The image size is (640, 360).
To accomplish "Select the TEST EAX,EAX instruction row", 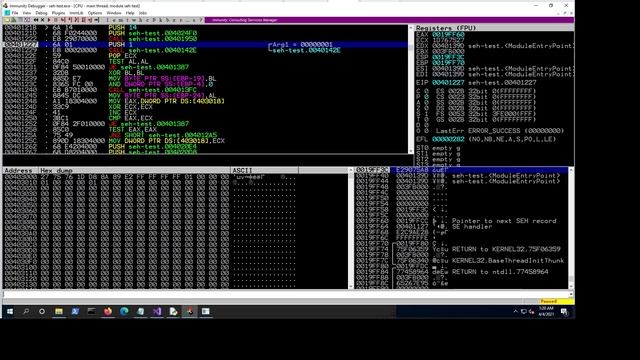I will point(206,129).
